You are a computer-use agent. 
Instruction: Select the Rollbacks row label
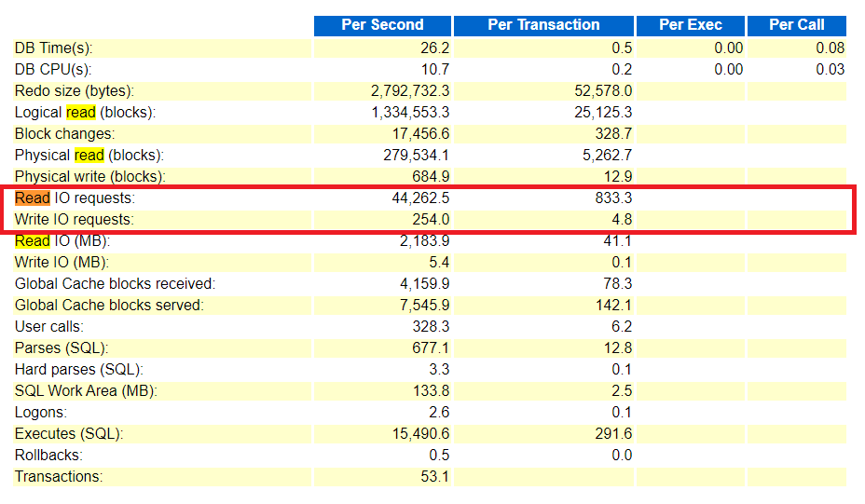click(x=48, y=456)
